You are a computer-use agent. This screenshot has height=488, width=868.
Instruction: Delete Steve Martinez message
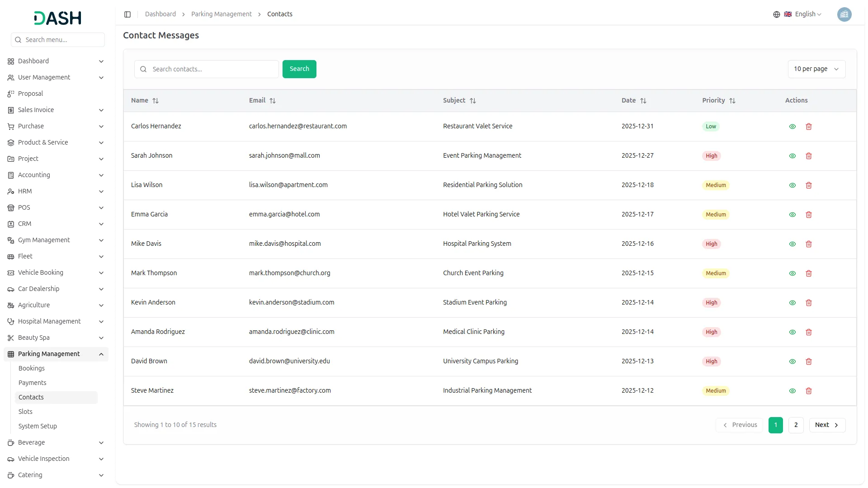click(x=809, y=391)
